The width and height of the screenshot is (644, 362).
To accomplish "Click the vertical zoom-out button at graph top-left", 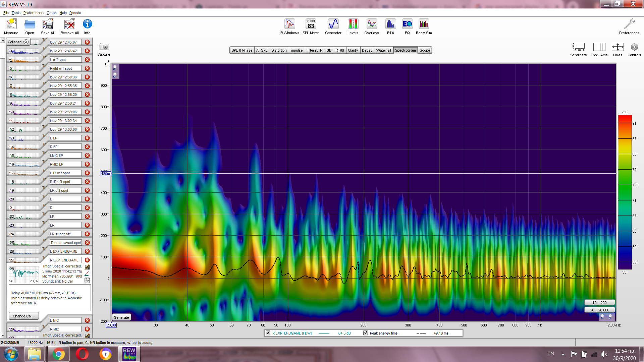I will click(x=115, y=75).
